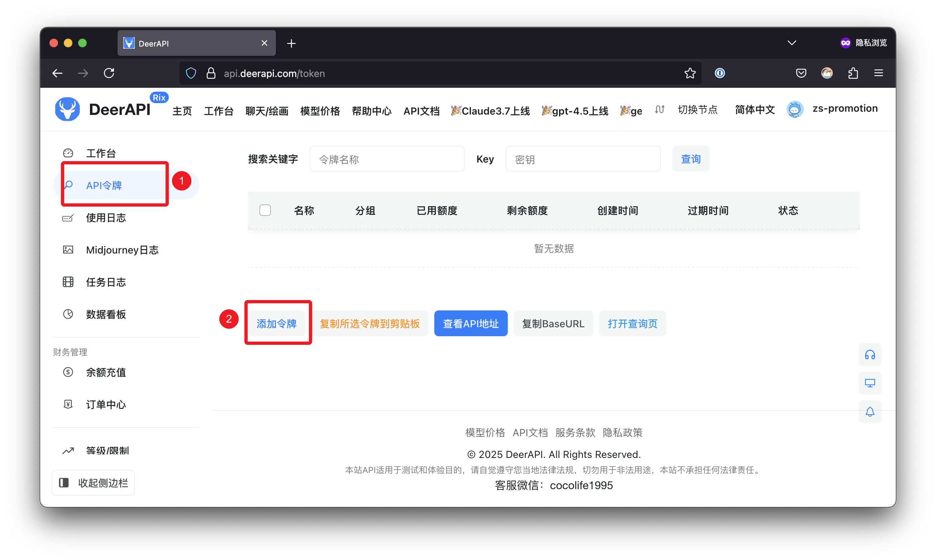Click the 剩余额度 column header

(x=527, y=210)
